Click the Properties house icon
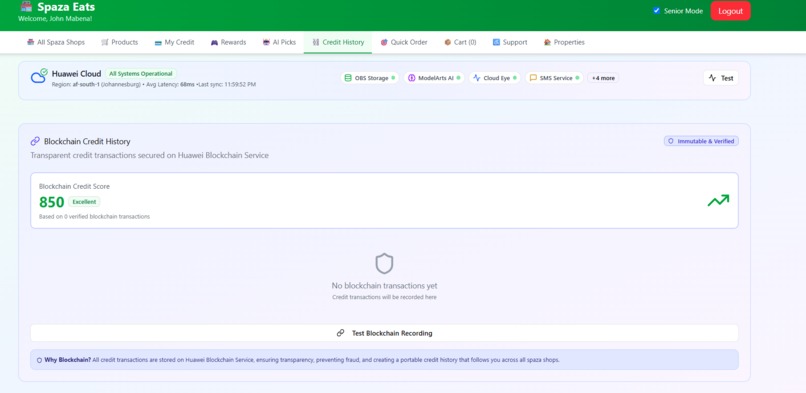Image resolution: width=806 pixels, height=393 pixels. pyautogui.click(x=547, y=42)
